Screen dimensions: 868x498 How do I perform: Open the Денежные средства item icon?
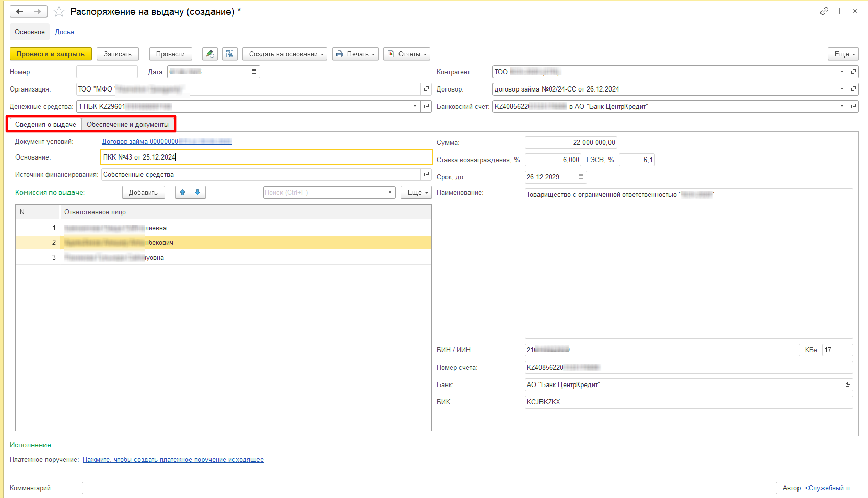pos(427,106)
